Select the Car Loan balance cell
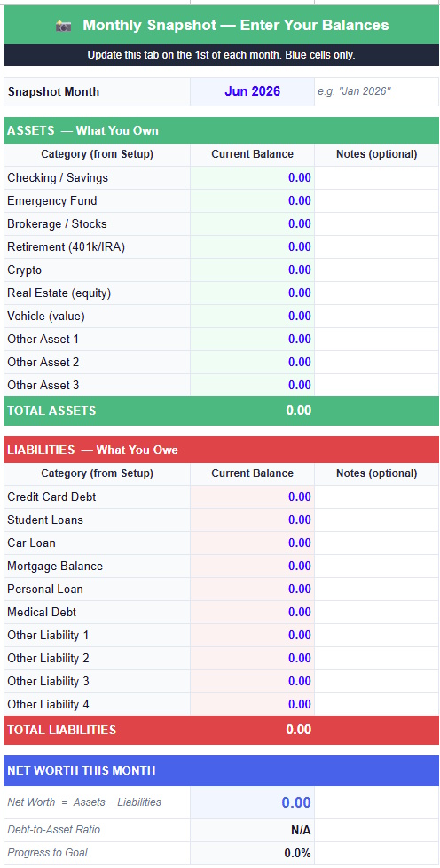 [x=252, y=543]
